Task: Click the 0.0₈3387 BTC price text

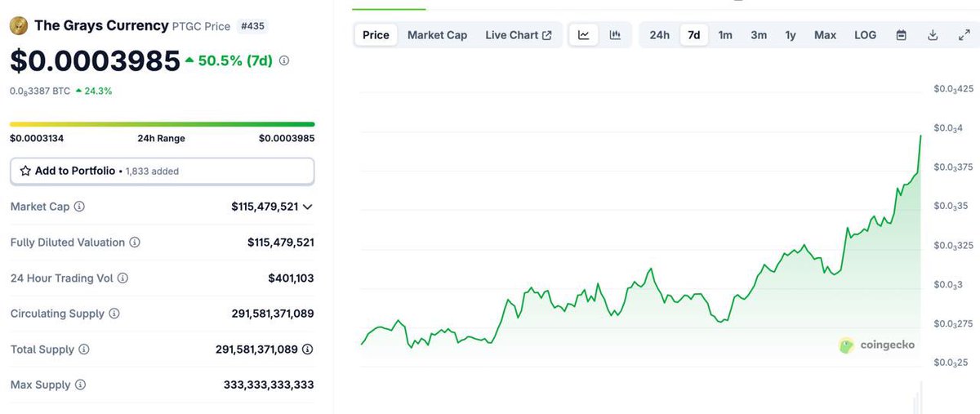Action: 39,91
